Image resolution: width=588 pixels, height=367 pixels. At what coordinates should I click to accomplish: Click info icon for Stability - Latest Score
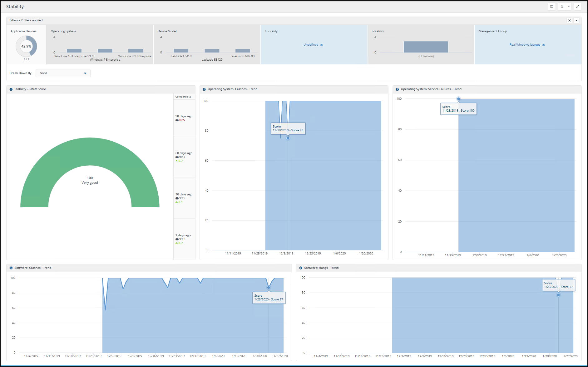pyautogui.click(x=11, y=89)
